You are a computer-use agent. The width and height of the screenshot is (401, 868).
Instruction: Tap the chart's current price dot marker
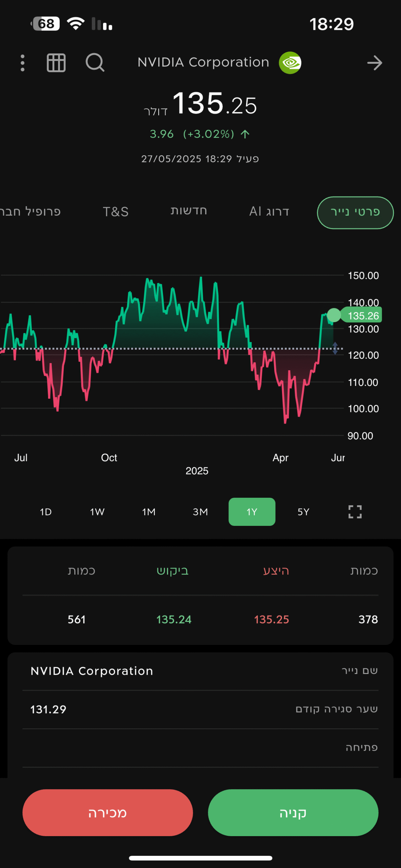[334, 315]
